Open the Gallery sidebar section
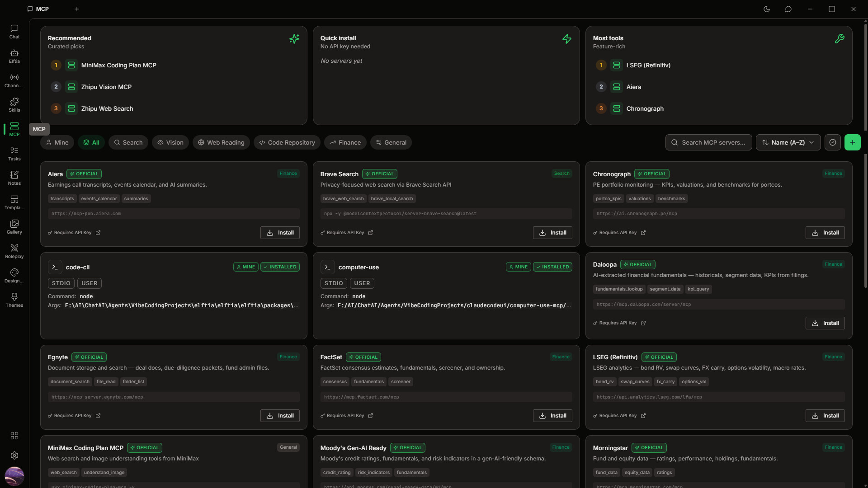The image size is (868, 488). point(14,227)
